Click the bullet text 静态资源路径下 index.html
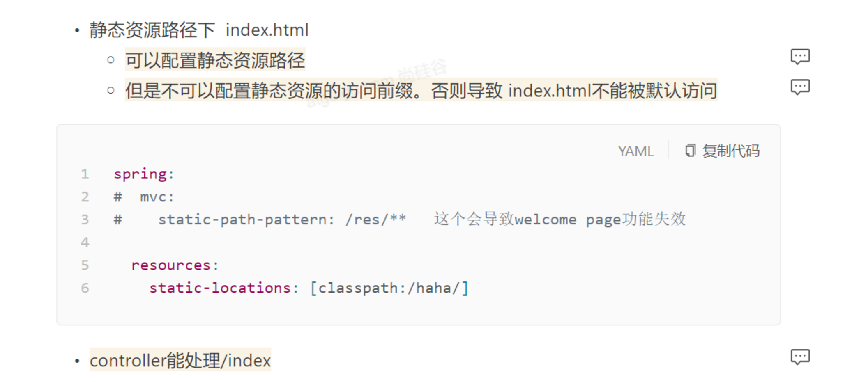The image size is (868, 382). pyautogui.click(x=199, y=30)
